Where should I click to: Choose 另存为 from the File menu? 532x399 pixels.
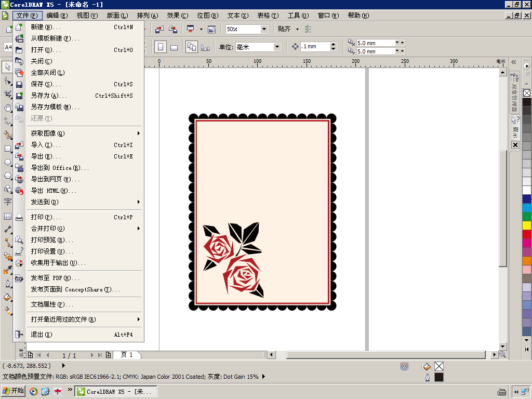(78, 96)
